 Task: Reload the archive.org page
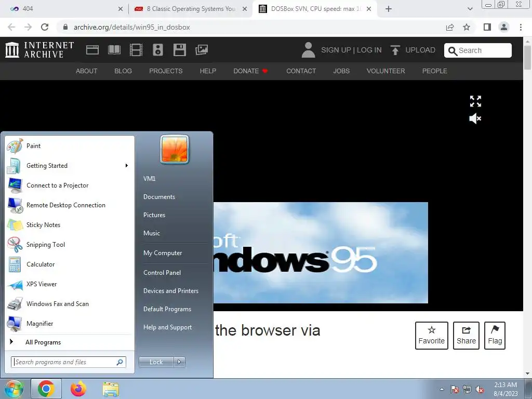(x=45, y=27)
